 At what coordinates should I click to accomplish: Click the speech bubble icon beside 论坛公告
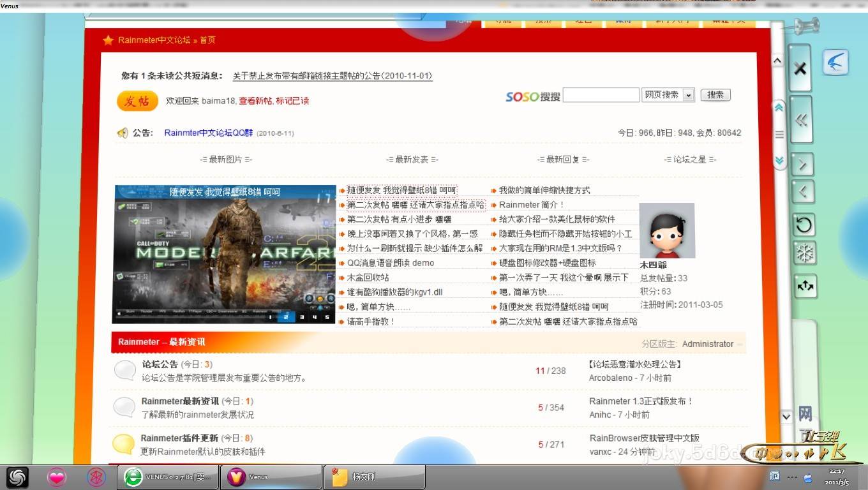coord(124,370)
